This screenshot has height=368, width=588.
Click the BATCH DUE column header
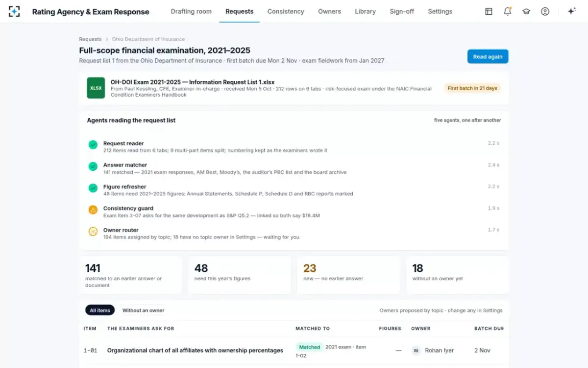[489, 328]
